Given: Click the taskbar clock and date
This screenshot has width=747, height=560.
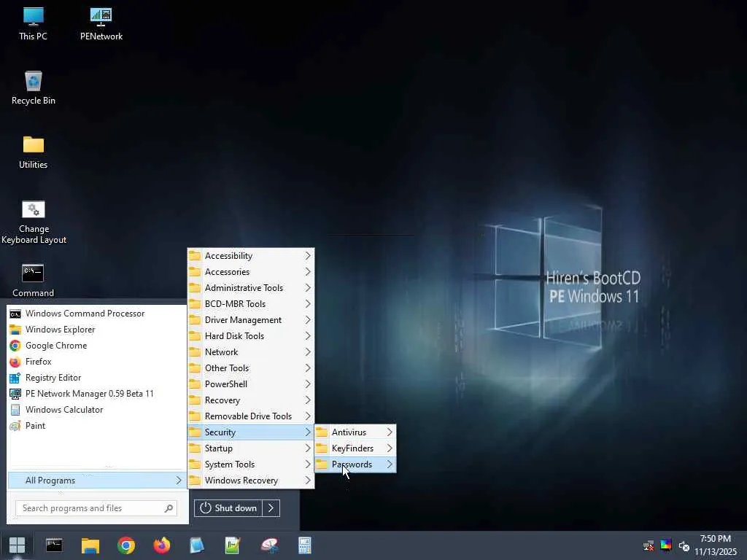Looking at the screenshot, I should tap(715, 545).
